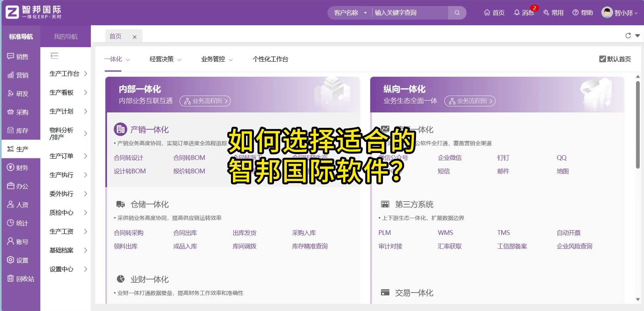Select 人资 in the sidebar
The image size is (644, 311).
[x=21, y=205]
